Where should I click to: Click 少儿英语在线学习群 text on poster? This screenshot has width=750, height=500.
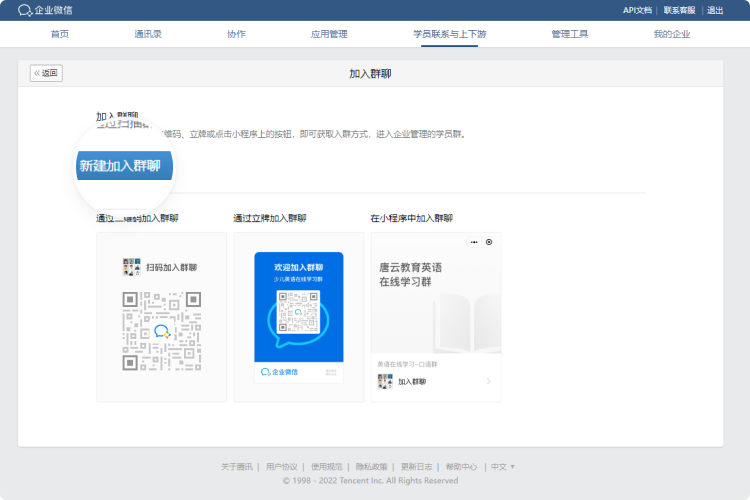(x=298, y=279)
